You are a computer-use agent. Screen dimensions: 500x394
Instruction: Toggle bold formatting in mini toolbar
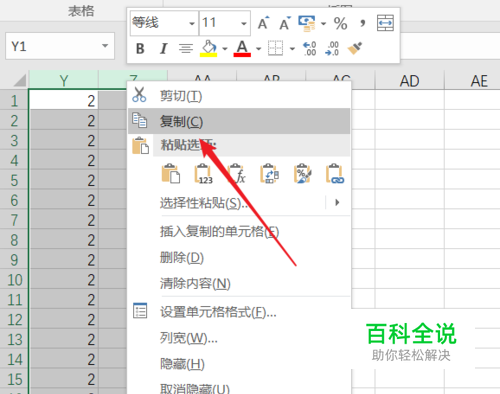pos(140,49)
